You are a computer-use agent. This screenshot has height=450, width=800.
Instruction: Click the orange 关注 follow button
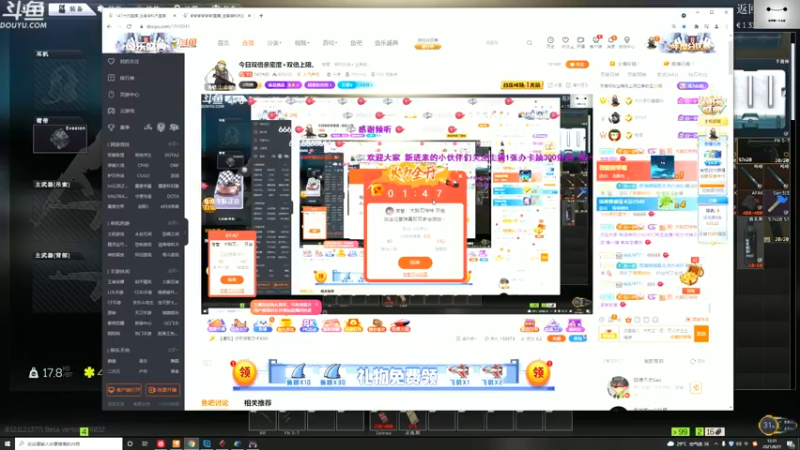tap(577, 64)
